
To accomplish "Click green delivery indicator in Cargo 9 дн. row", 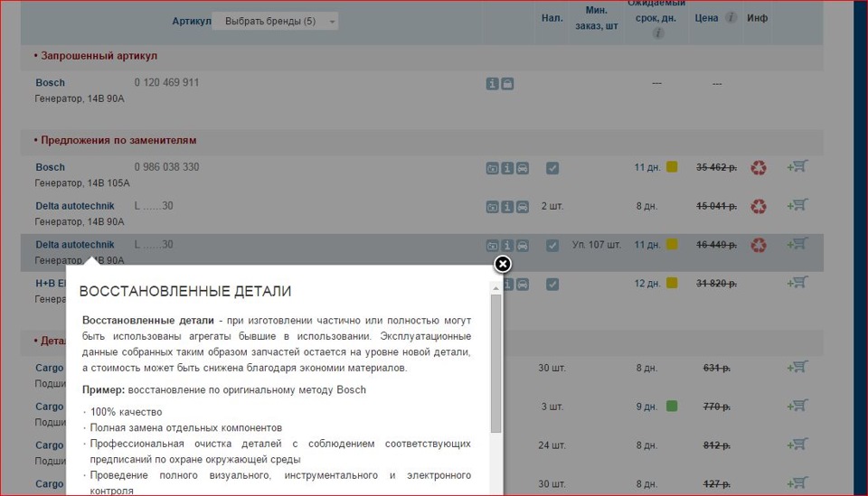I will coord(672,407).
